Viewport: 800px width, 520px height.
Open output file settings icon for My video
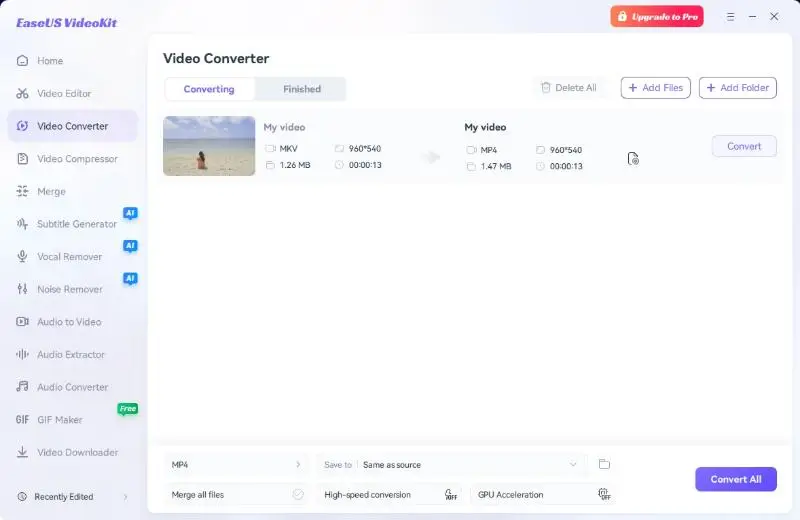633,159
